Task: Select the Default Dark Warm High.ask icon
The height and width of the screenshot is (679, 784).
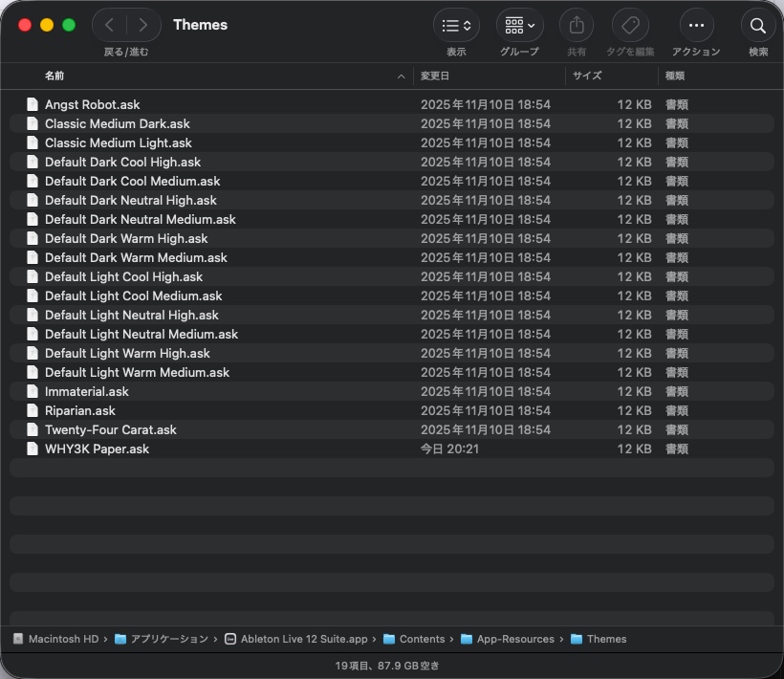Action: coord(33,238)
